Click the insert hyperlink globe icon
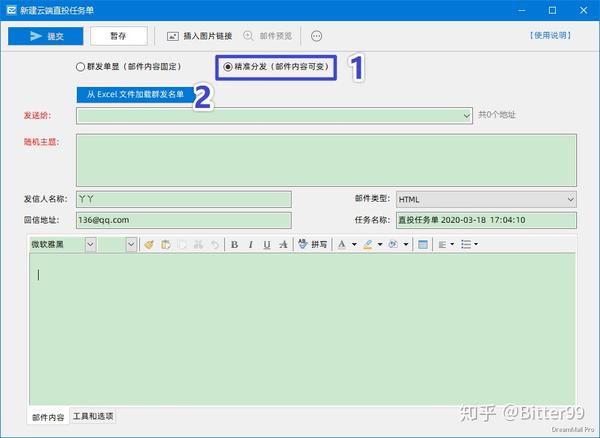 point(393,244)
